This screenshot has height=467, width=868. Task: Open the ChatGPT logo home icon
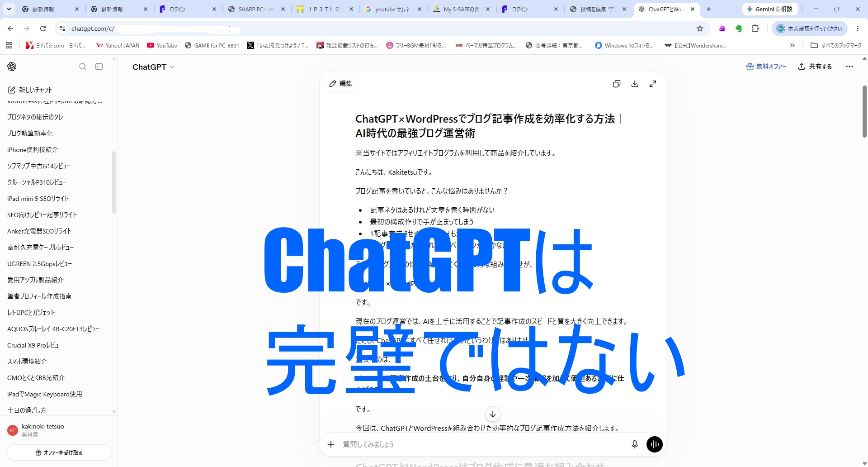click(x=12, y=67)
